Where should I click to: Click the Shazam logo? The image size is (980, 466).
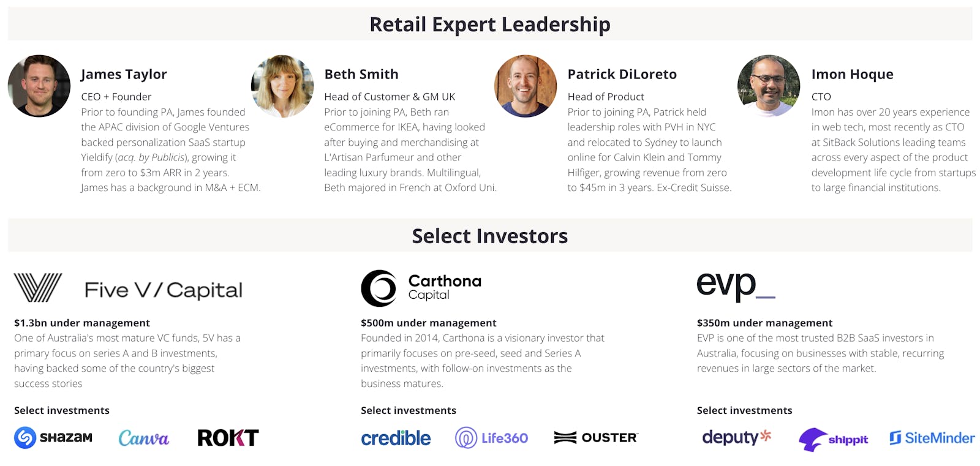(53, 437)
